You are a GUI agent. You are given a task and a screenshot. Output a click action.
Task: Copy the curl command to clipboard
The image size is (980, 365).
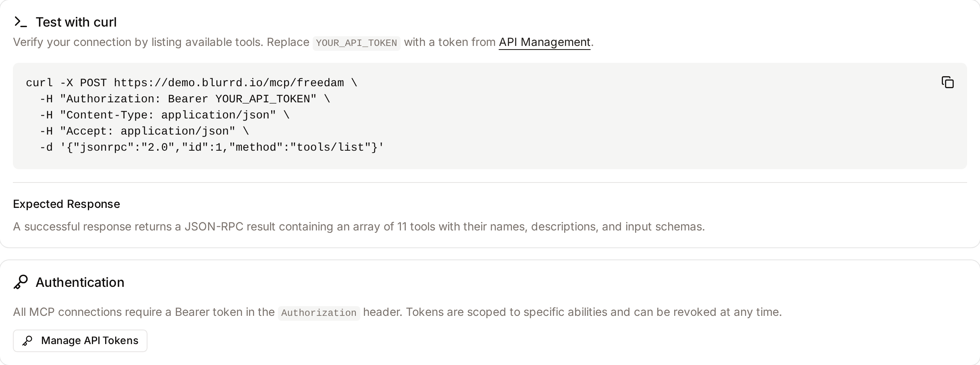click(x=947, y=82)
